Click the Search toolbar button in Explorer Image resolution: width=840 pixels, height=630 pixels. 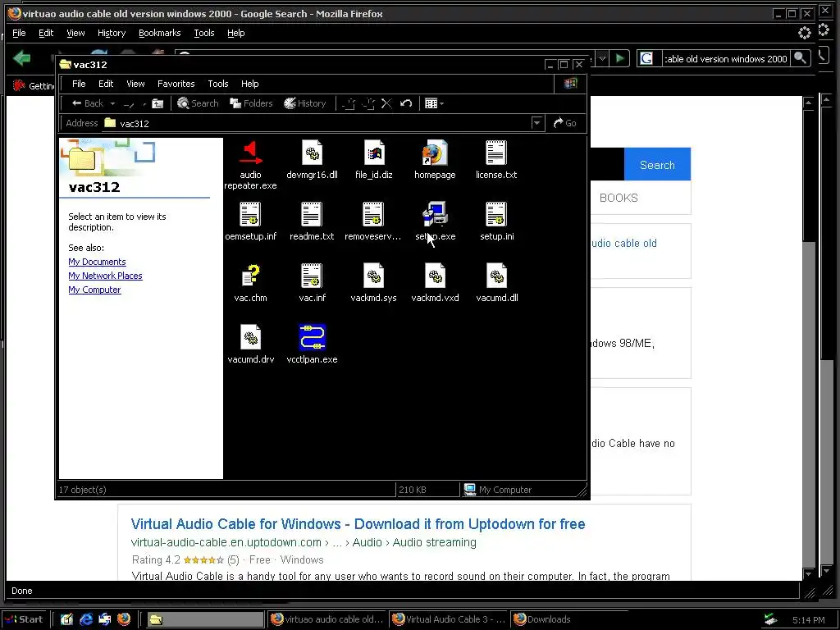[198, 103]
